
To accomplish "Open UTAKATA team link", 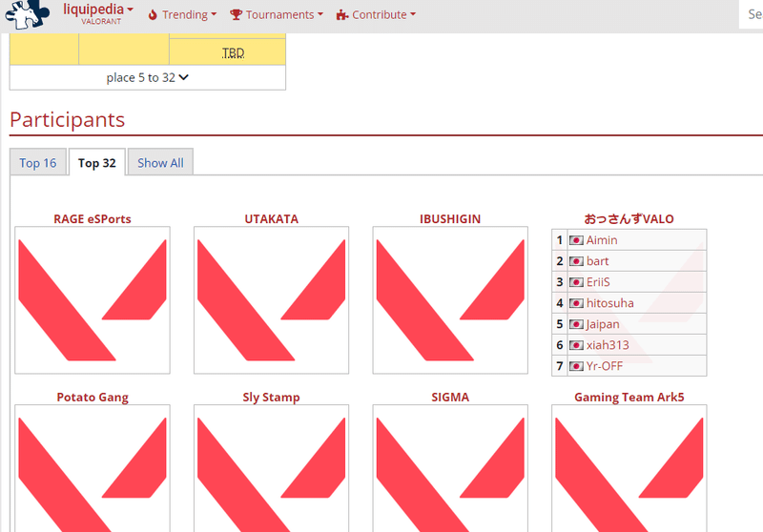I will point(272,219).
